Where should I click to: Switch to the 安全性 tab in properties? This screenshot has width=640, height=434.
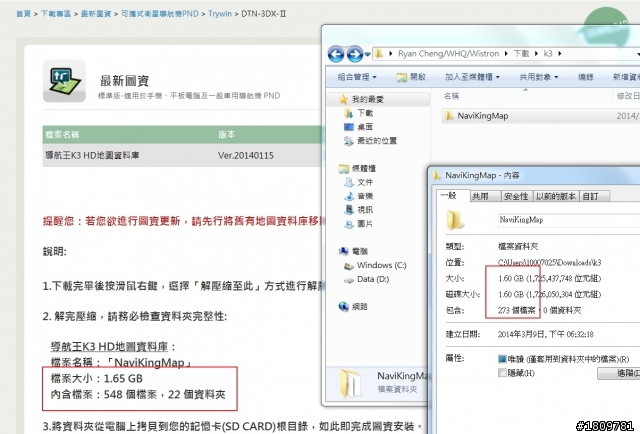tap(516, 196)
